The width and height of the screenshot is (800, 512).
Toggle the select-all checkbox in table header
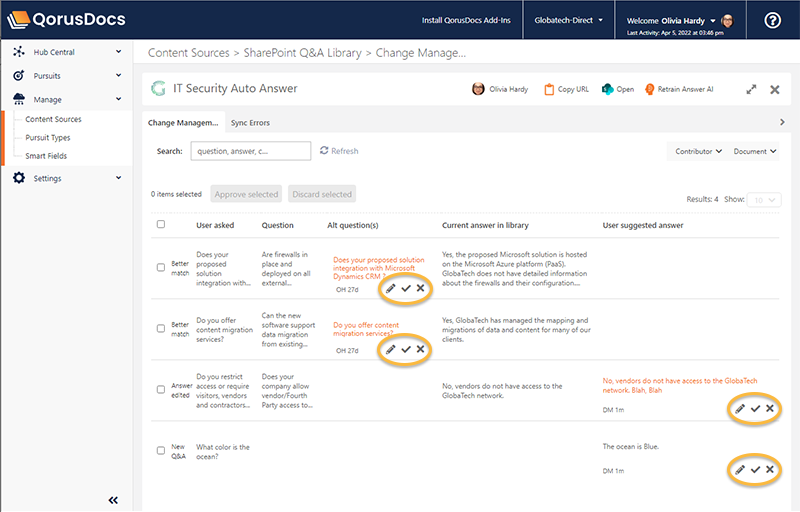pyautogui.click(x=161, y=224)
